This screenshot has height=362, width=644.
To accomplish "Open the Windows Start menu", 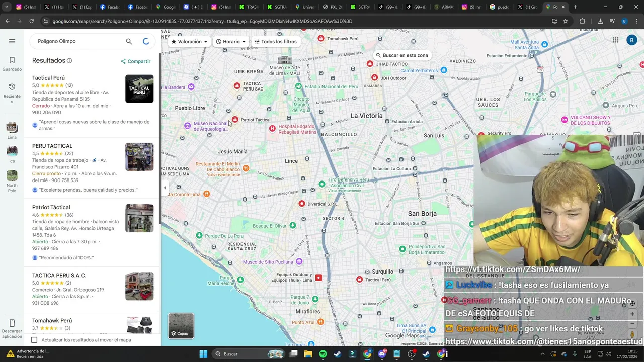I will click(x=203, y=354).
